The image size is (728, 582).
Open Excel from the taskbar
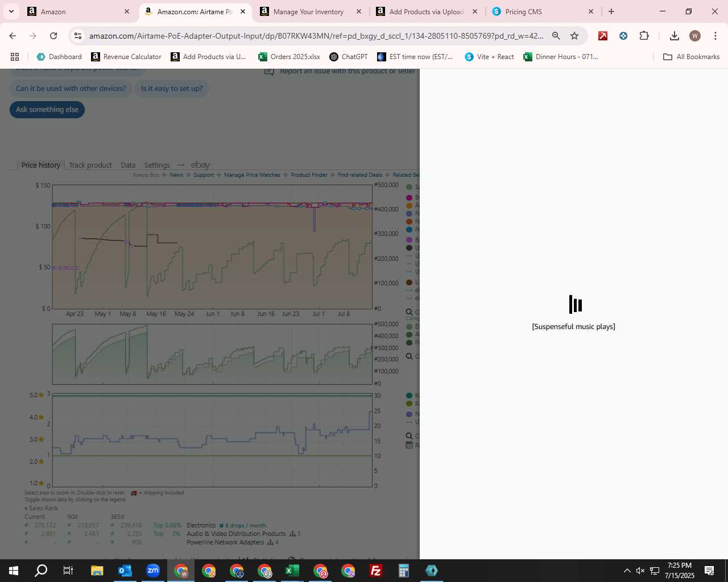[x=292, y=571]
